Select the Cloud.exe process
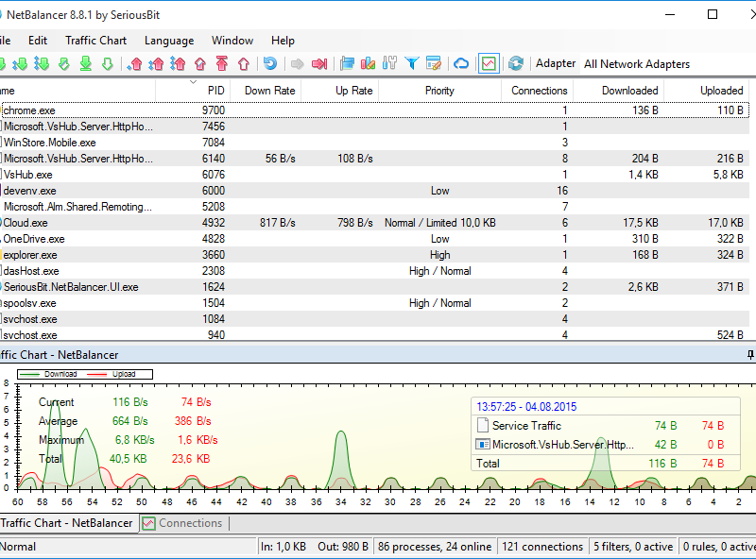Screen dimensions: 756x559 (x=375, y=223)
